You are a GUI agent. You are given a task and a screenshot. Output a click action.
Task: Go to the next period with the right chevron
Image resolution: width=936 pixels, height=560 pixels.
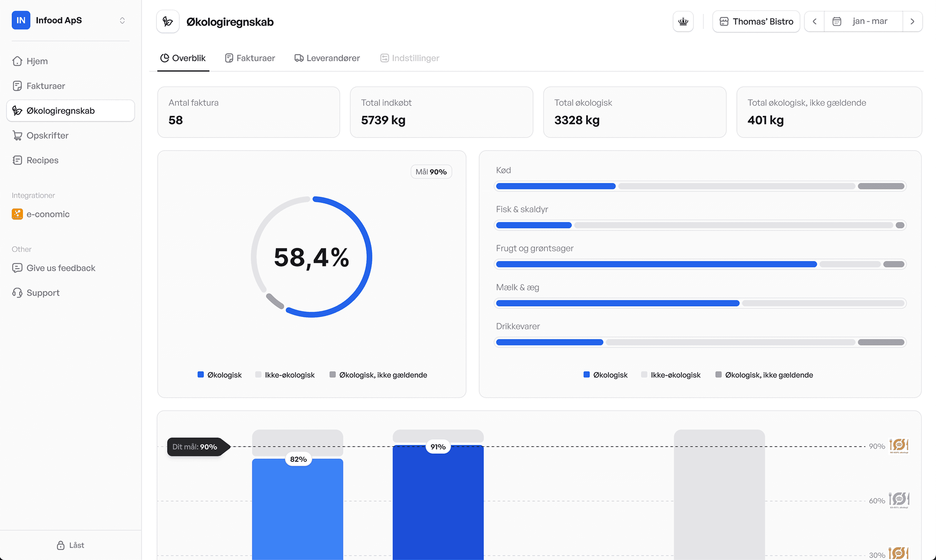[913, 21]
